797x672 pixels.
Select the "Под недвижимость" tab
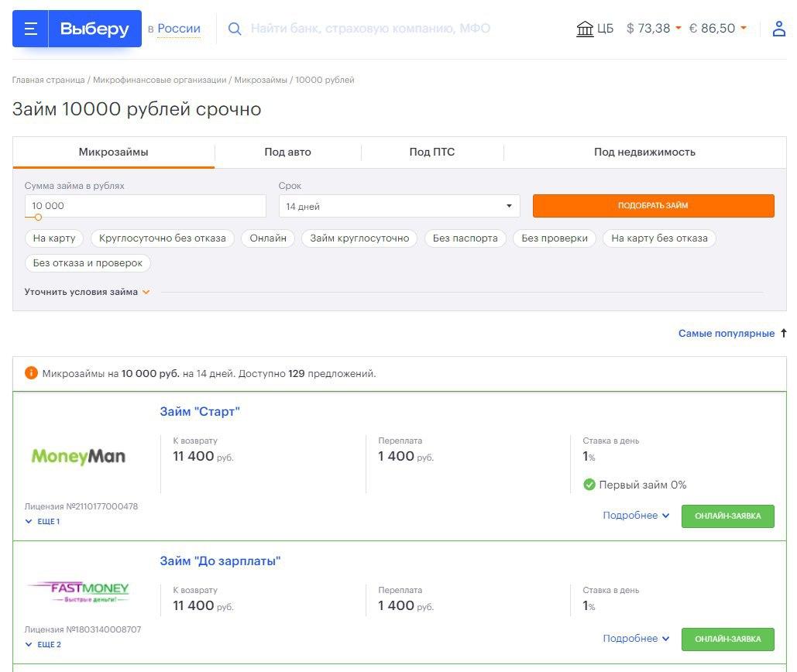click(644, 152)
